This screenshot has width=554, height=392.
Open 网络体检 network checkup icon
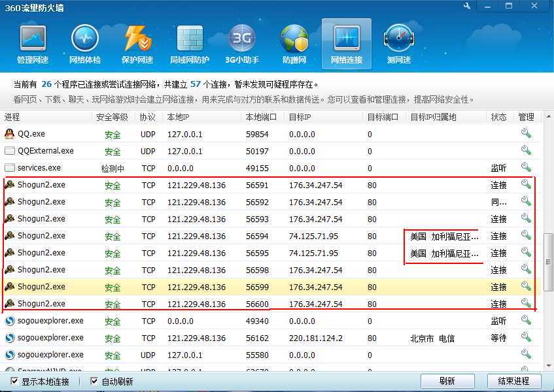click(x=85, y=44)
